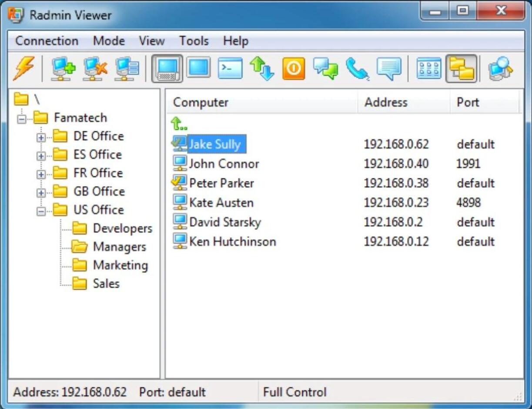Click the Delete connection toolbar icon
Image resolution: width=532 pixels, height=409 pixels.
point(95,69)
